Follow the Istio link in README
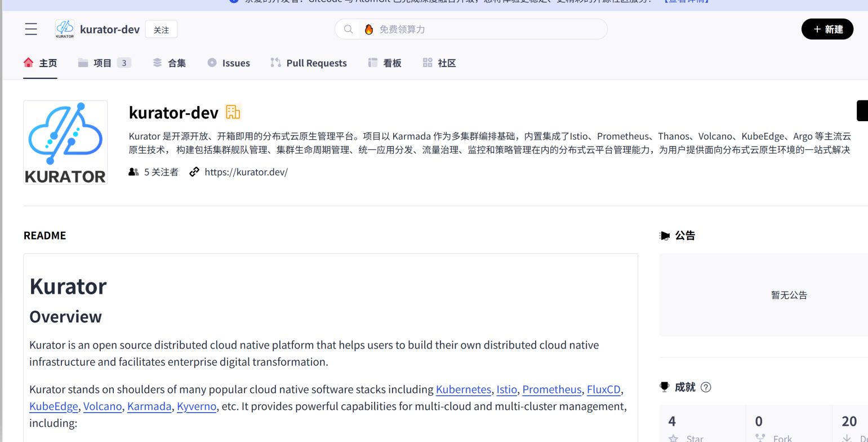Viewport: 868px width, 442px height. (x=506, y=390)
